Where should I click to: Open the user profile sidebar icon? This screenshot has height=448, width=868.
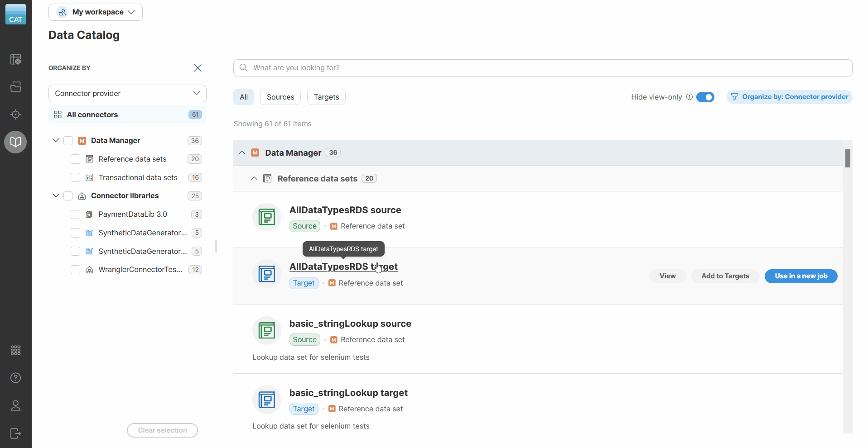[16, 405]
